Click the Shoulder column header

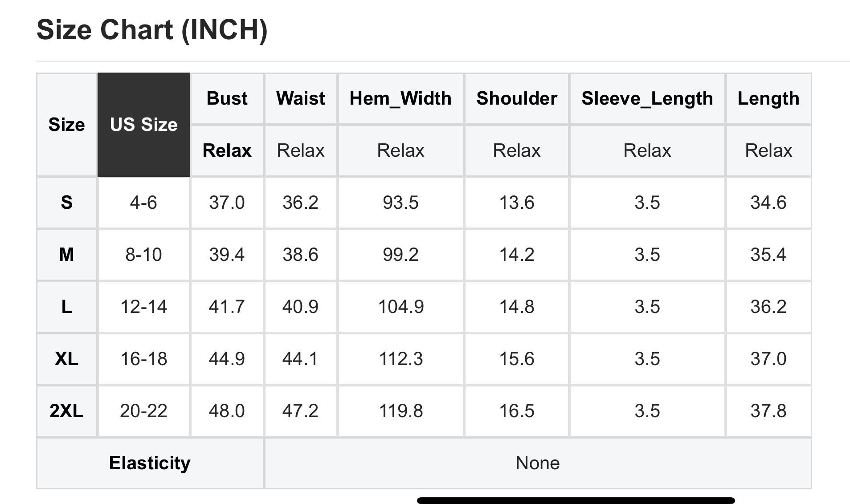coord(517,98)
